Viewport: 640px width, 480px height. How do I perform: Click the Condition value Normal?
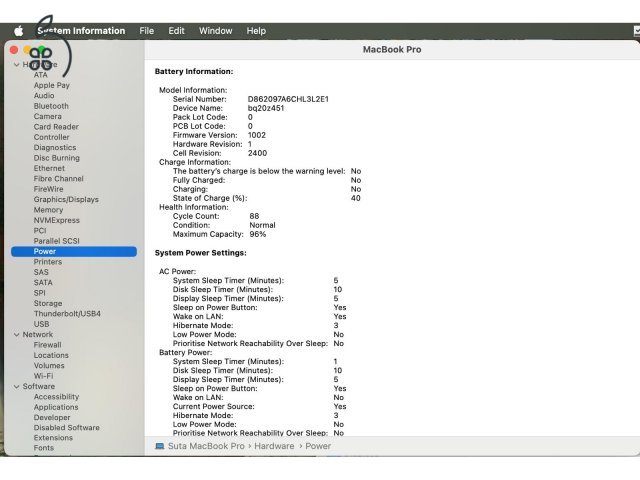coord(262,225)
